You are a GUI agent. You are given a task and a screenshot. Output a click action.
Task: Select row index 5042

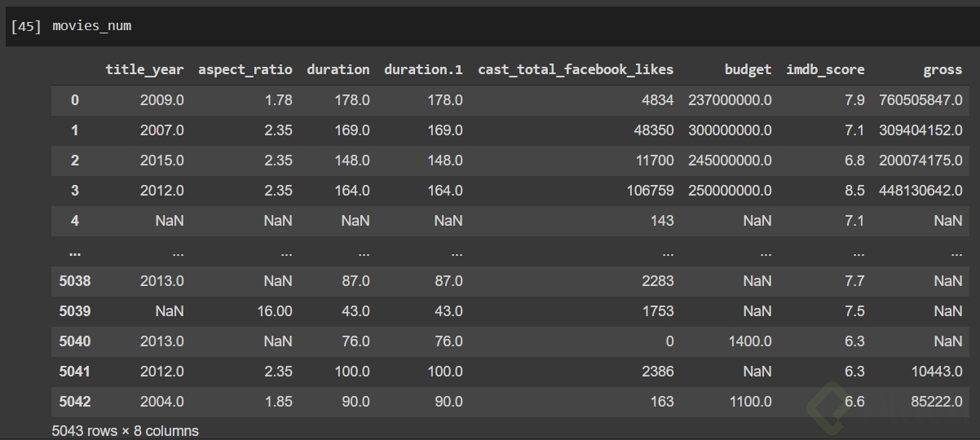pos(75,401)
